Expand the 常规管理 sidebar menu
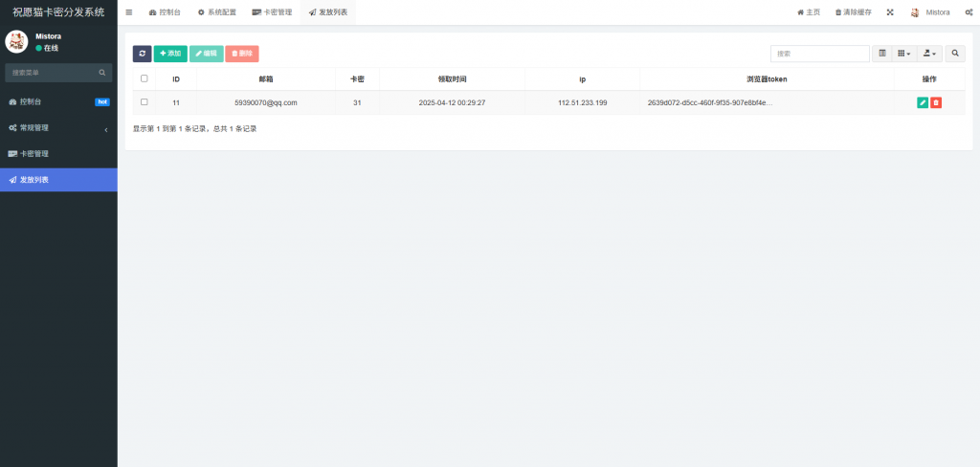980x467 pixels. pos(58,127)
